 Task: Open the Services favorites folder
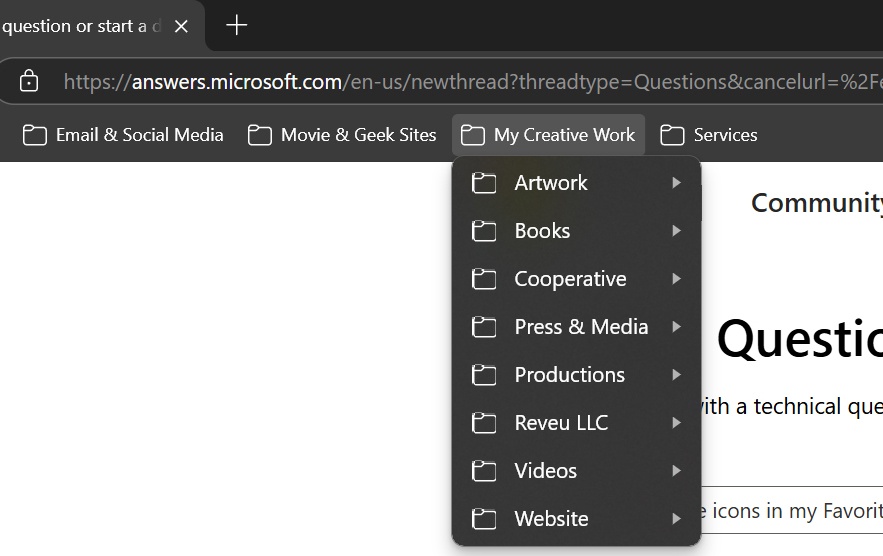click(x=708, y=135)
